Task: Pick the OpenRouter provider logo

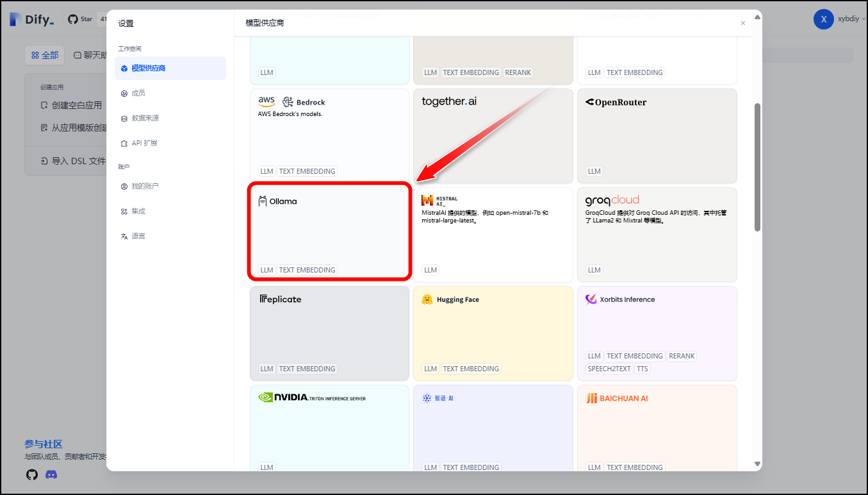Action: coord(616,102)
